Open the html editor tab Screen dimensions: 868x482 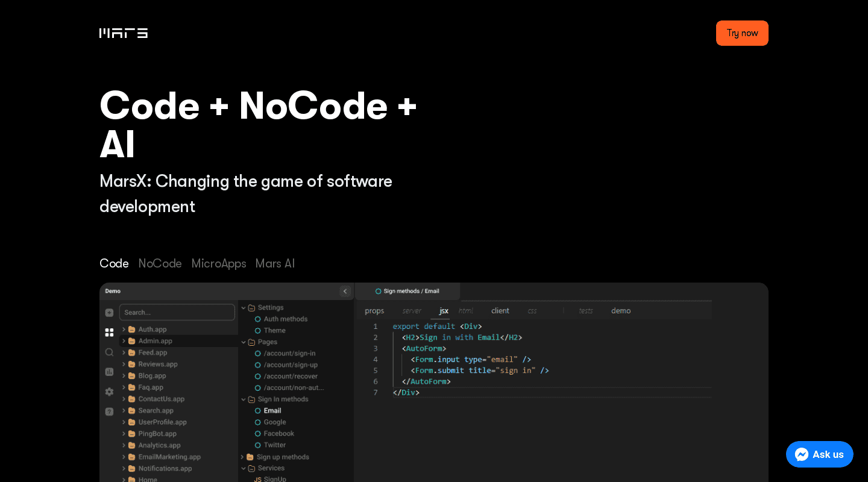coord(465,311)
